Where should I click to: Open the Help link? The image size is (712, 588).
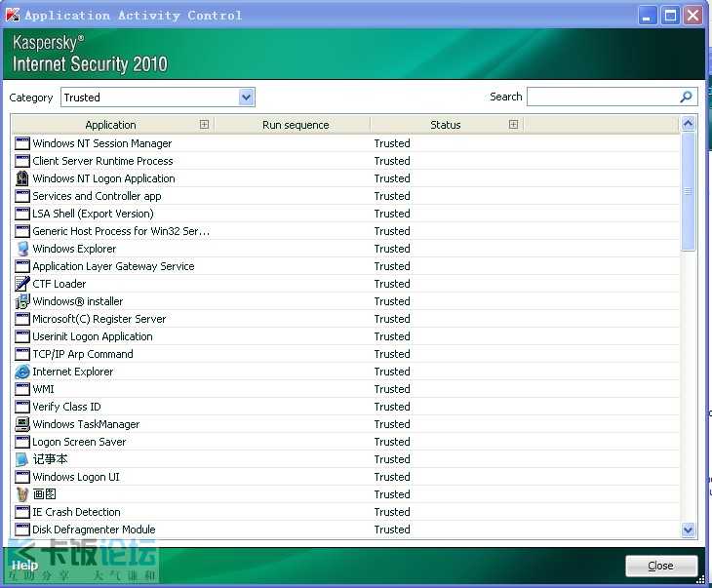click(x=24, y=566)
